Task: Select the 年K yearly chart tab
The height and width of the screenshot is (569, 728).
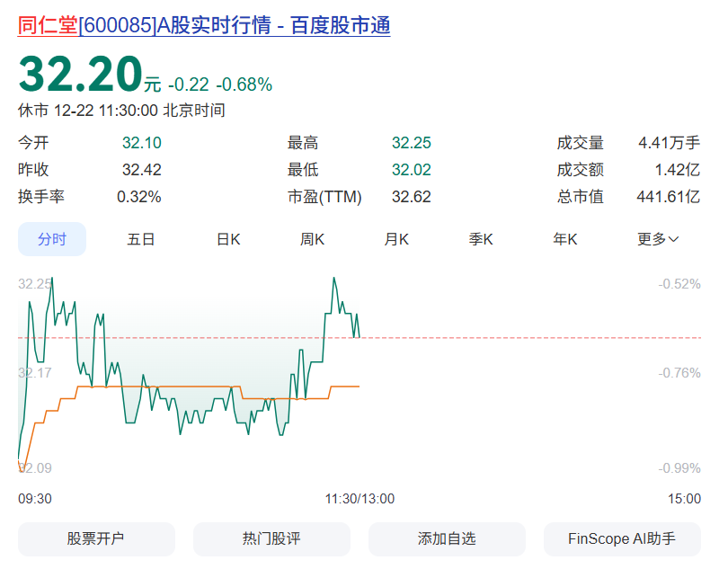Action: pos(565,239)
